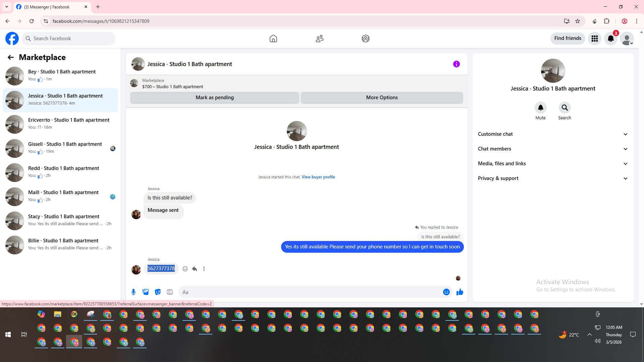Open the emoji picker in message box
This screenshot has height=362, width=644.
click(x=446, y=292)
